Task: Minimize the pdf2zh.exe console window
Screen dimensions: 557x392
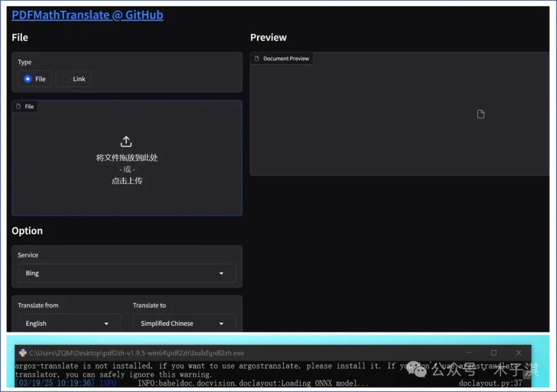Action: click(x=469, y=353)
